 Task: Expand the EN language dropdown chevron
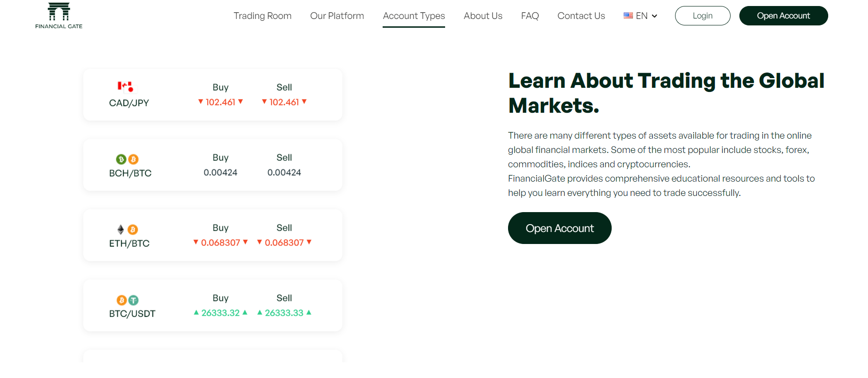click(654, 16)
